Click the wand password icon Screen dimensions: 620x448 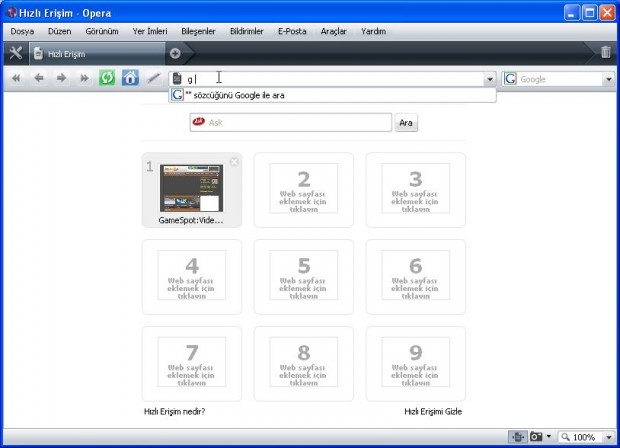[x=153, y=78]
